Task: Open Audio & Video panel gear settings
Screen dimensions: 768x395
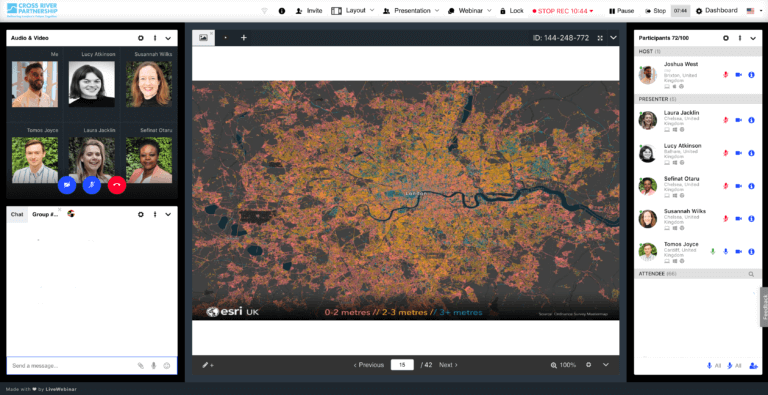Action: [x=141, y=38]
